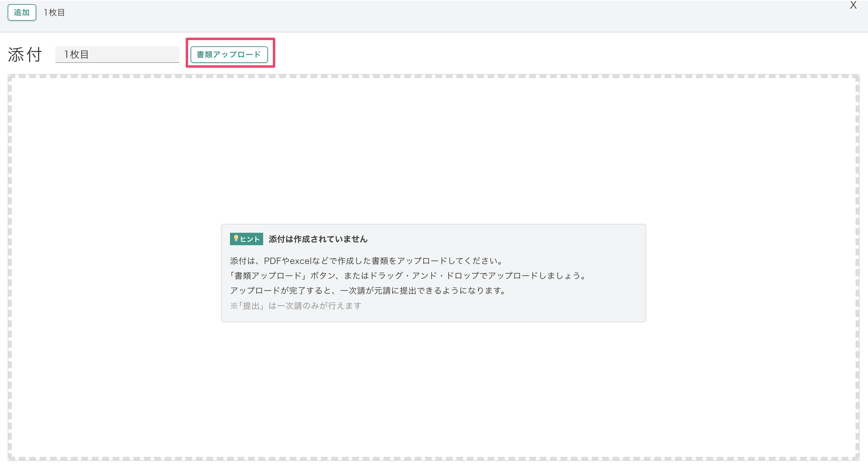The width and height of the screenshot is (868, 472).
Task: Click the 添付 heading text
Action: (25, 55)
